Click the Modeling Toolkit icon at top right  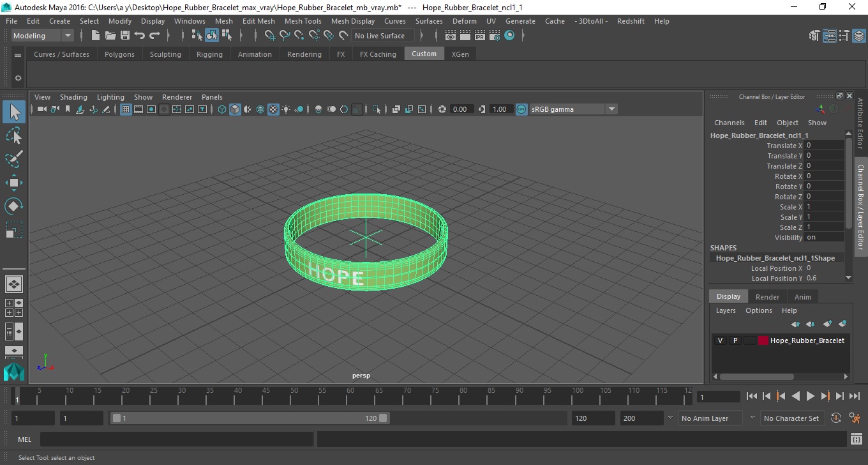coord(814,36)
